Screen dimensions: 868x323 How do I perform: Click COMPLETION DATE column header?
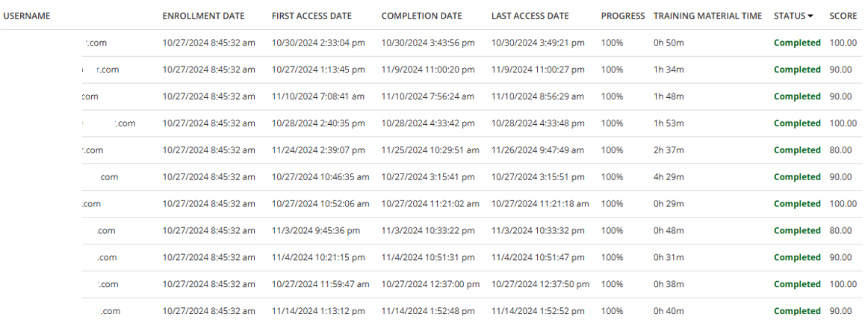pos(421,16)
